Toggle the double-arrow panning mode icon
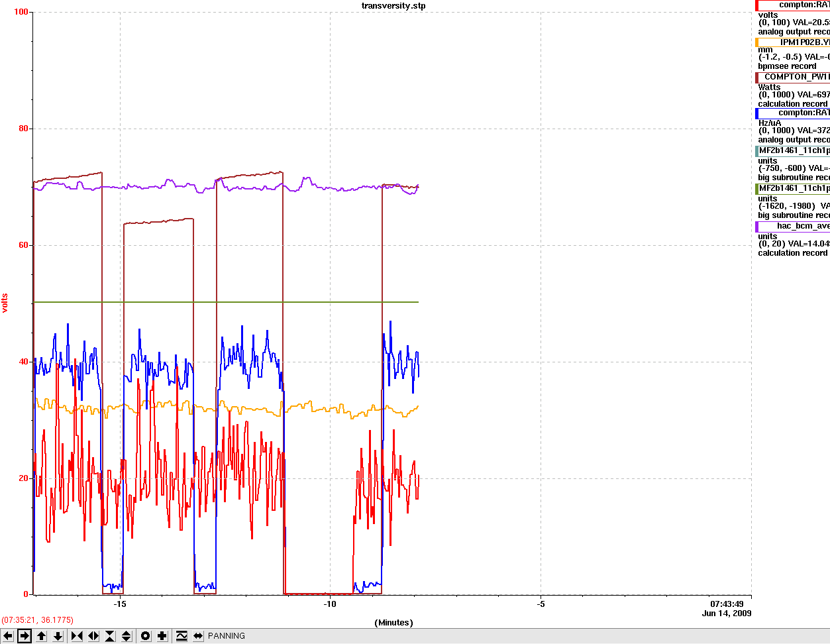This screenshot has width=830, height=644. (x=198, y=636)
